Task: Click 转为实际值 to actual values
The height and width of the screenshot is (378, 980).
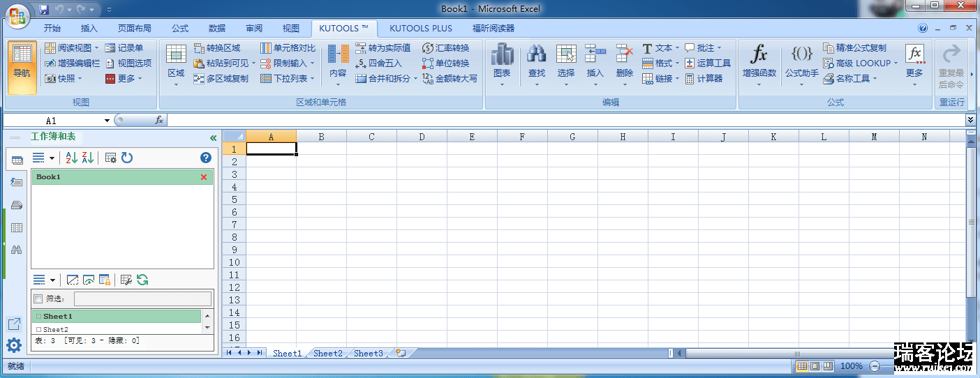Action: pos(383,48)
